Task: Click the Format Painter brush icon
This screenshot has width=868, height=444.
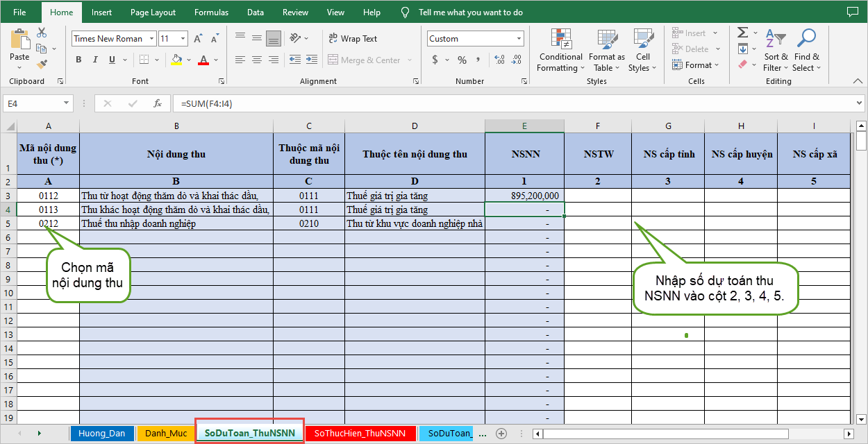Action: coord(42,65)
